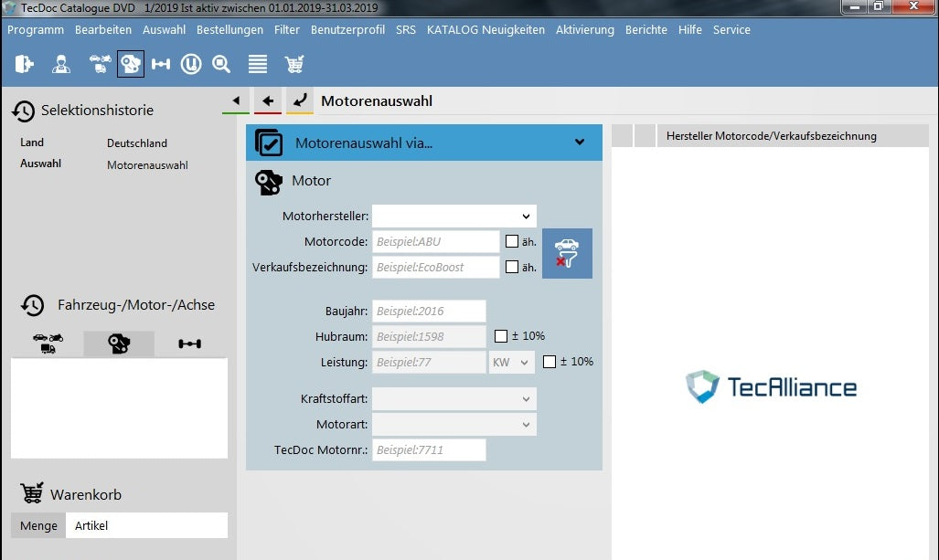Screen dimensions: 939x560
Task: Click the red-underlined left arrow button
Action: [268, 100]
